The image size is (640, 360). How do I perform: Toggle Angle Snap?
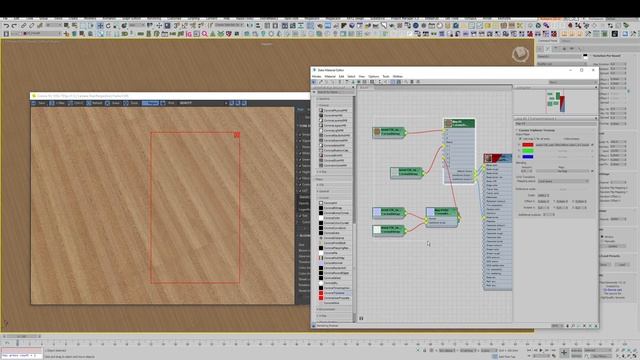click(x=184, y=25)
